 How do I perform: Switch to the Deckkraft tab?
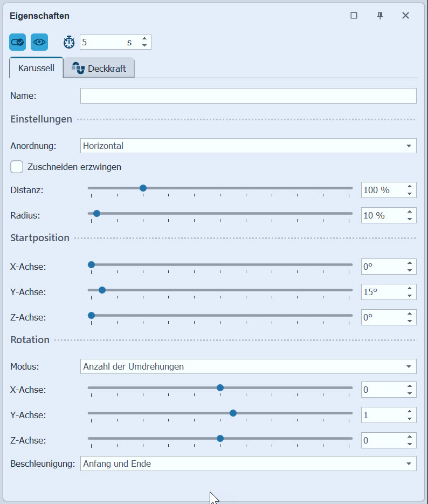[x=99, y=69]
